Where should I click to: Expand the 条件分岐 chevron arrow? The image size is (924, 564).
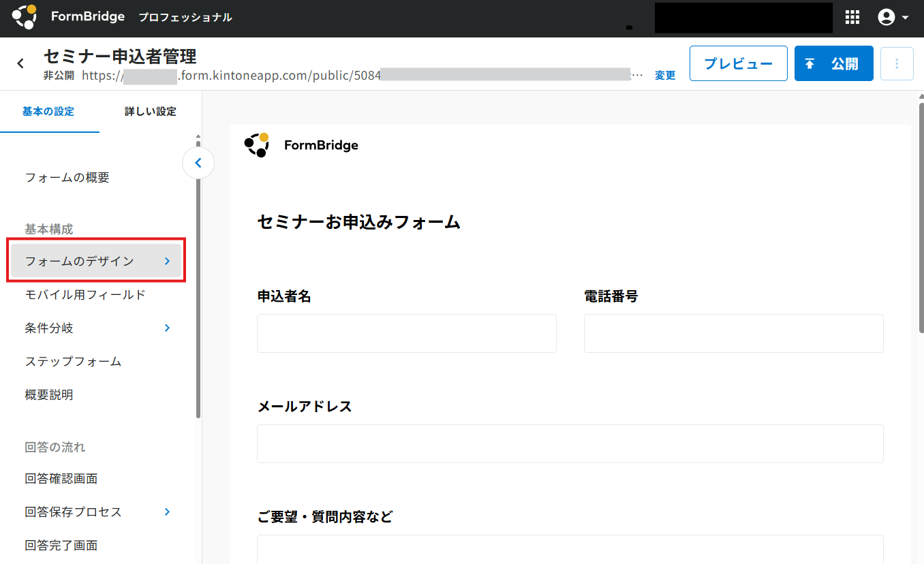tap(168, 328)
